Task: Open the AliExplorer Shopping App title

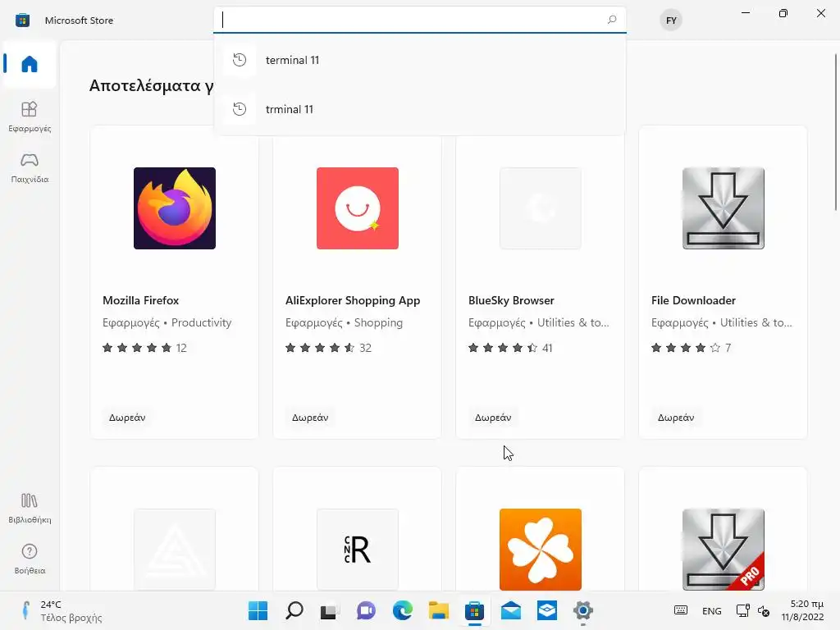Action: tap(353, 300)
